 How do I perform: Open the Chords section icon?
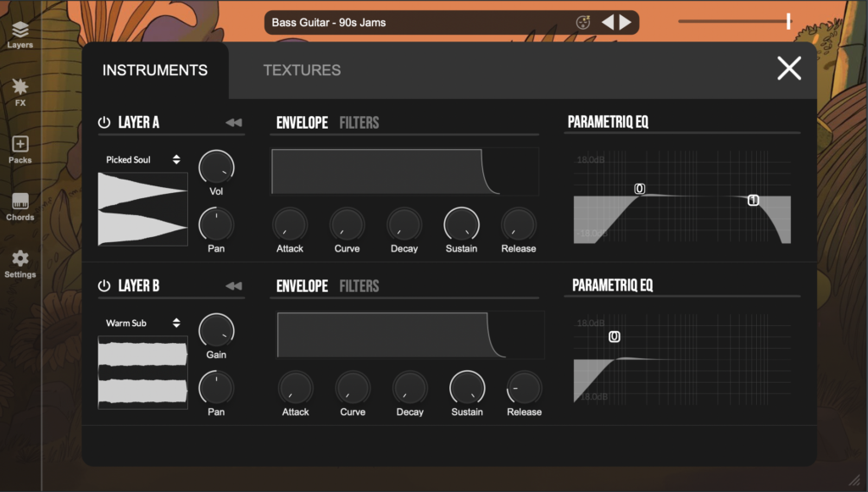coord(20,206)
